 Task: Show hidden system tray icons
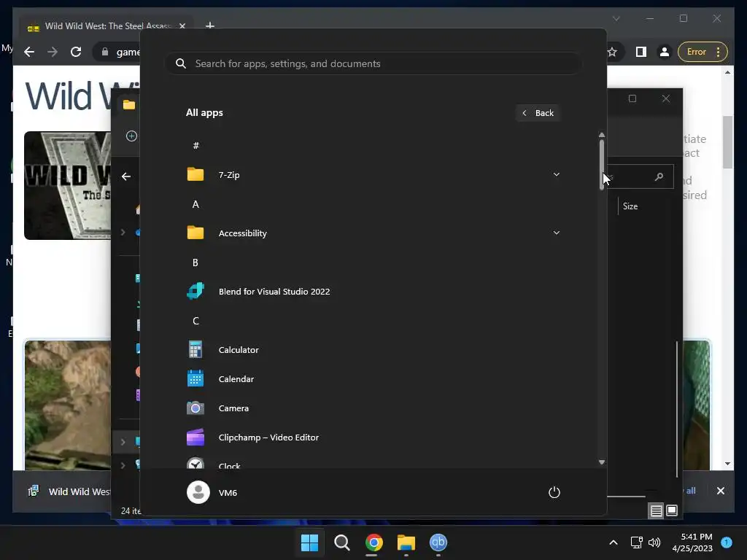[x=614, y=542]
